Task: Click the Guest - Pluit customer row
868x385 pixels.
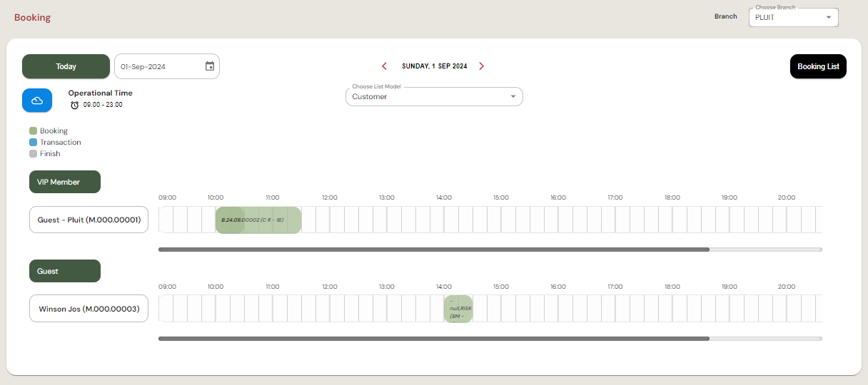Action: click(89, 220)
